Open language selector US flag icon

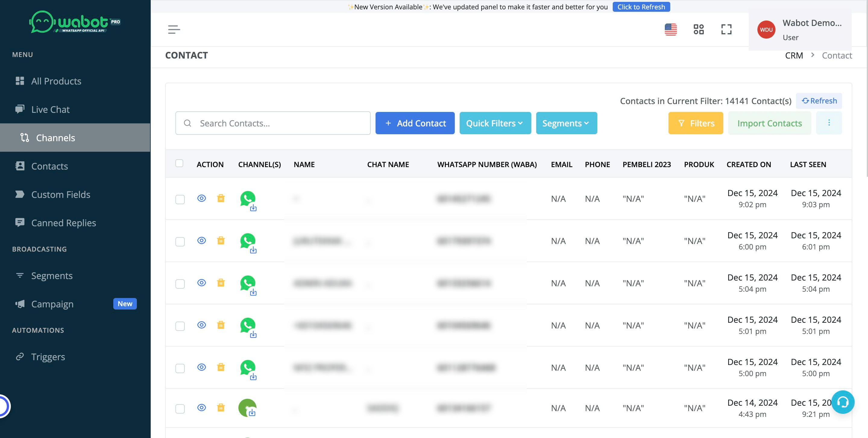click(671, 29)
